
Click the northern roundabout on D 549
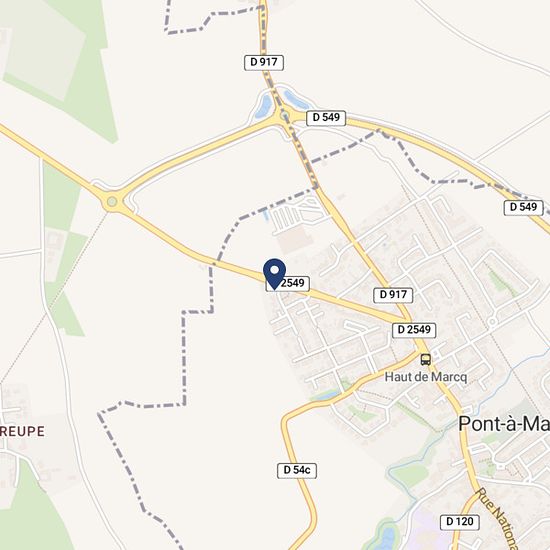284,115
